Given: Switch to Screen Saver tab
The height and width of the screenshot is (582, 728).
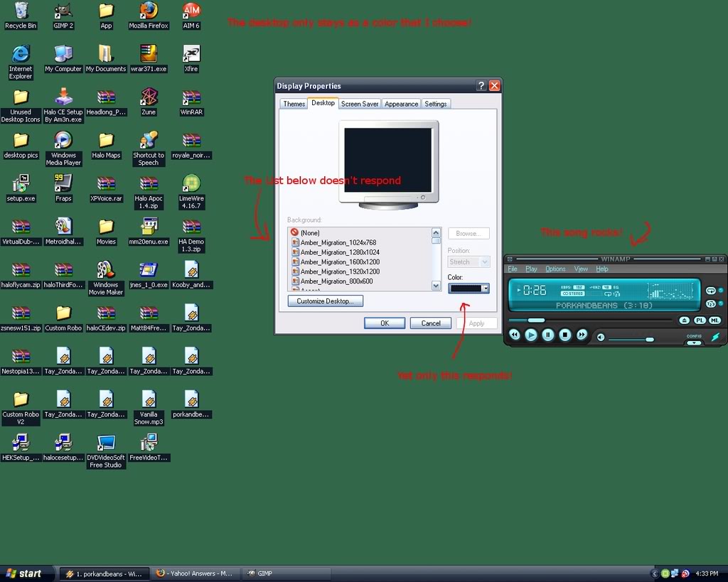Looking at the screenshot, I should [x=359, y=104].
